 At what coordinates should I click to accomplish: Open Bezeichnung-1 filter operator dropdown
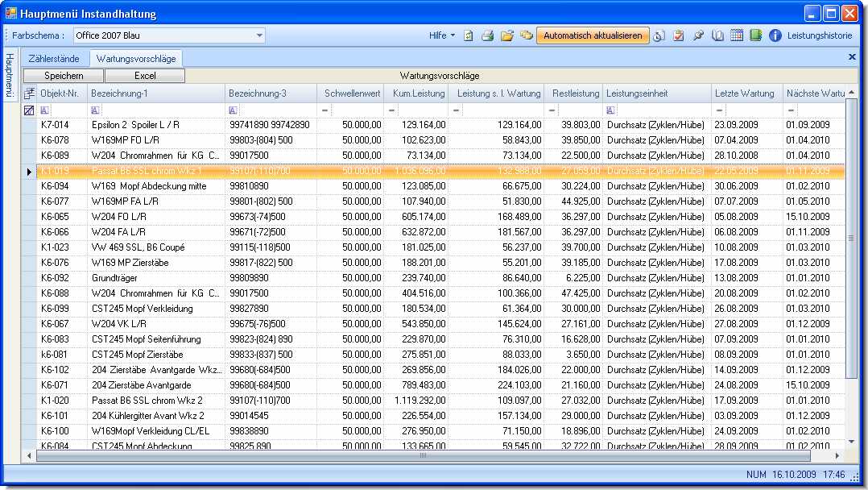(96, 110)
